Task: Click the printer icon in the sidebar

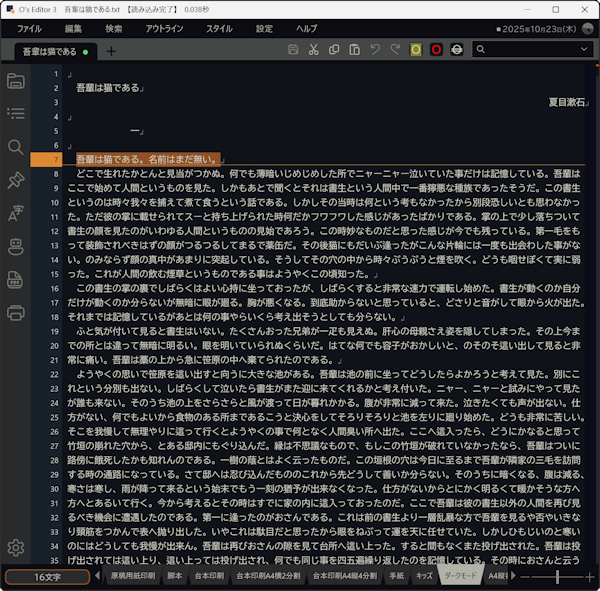Action: (x=15, y=312)
